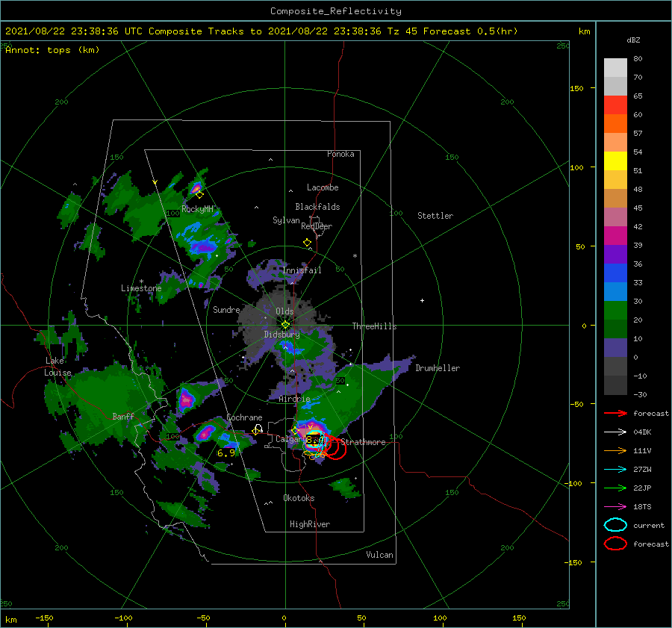
Task: Click the white plus marker east of ThreeHills
Action: [x=422, y=300]
